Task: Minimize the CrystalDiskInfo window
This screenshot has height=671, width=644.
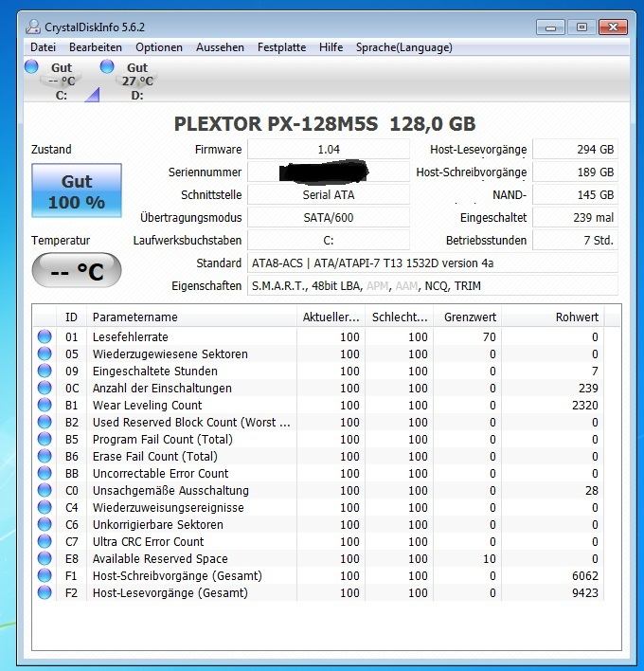Action: 550,27
